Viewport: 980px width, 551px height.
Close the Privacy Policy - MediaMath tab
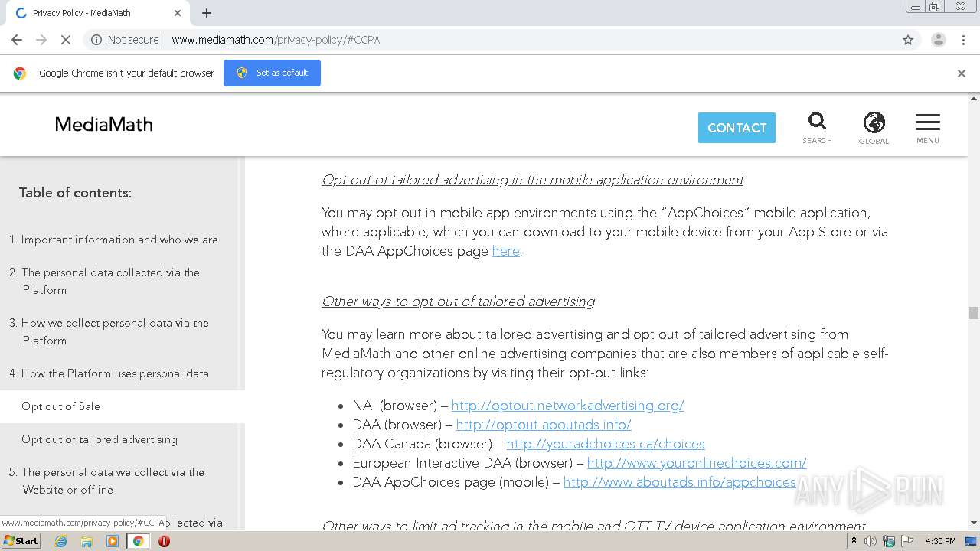coord(178,13)
